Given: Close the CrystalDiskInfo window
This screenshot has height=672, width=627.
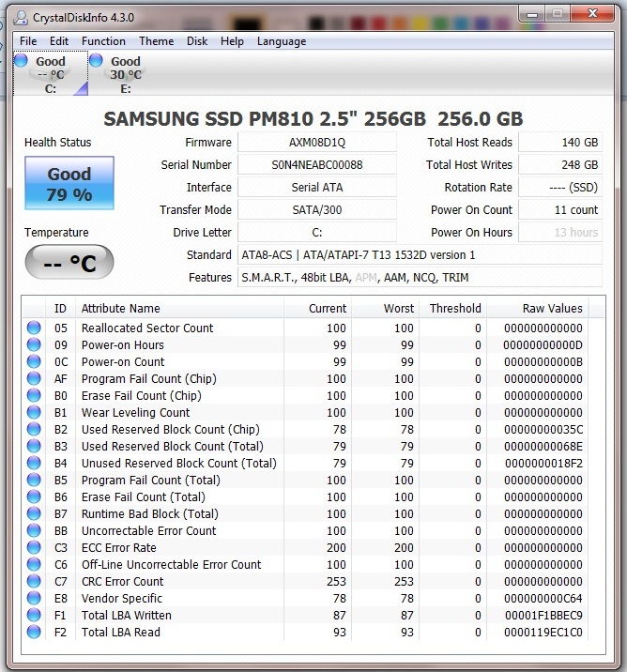Looking at the screenshot, I should (592, 14).
